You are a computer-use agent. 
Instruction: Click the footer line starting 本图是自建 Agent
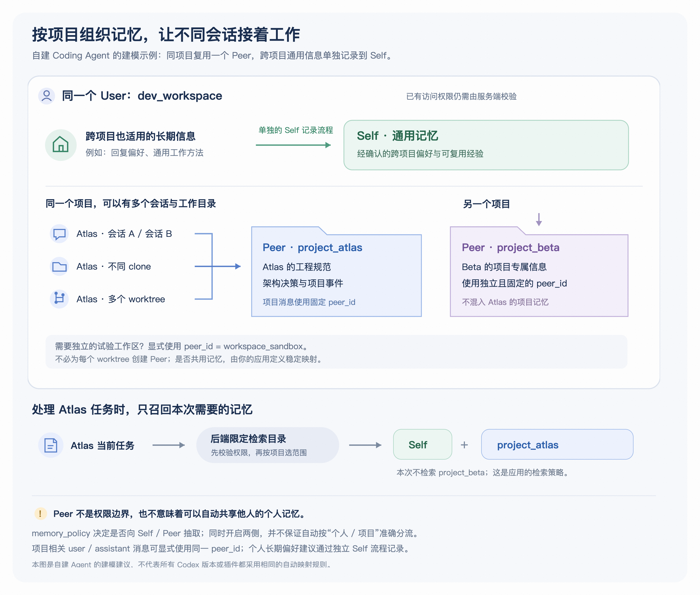pos(182,565)
